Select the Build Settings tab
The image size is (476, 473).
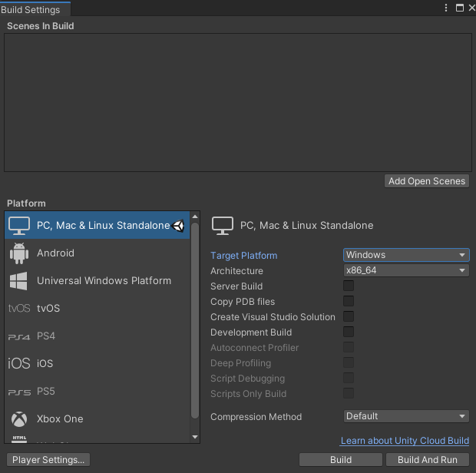click(x=35, y=9)
